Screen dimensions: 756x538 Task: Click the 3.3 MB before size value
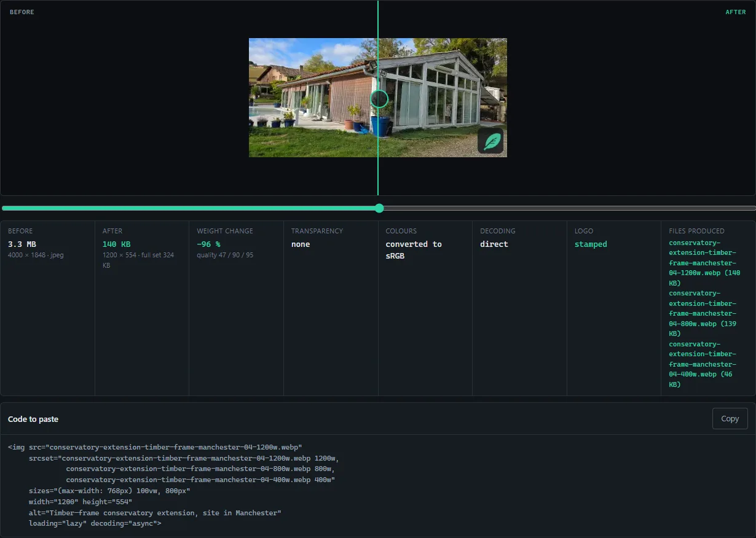[22, 244]
